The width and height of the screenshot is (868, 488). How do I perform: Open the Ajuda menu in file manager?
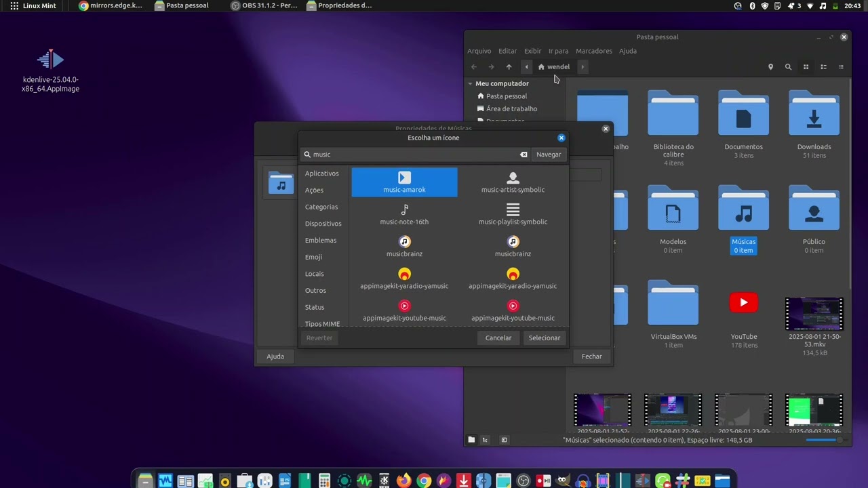pyautogui.click(x=628, y=51)
